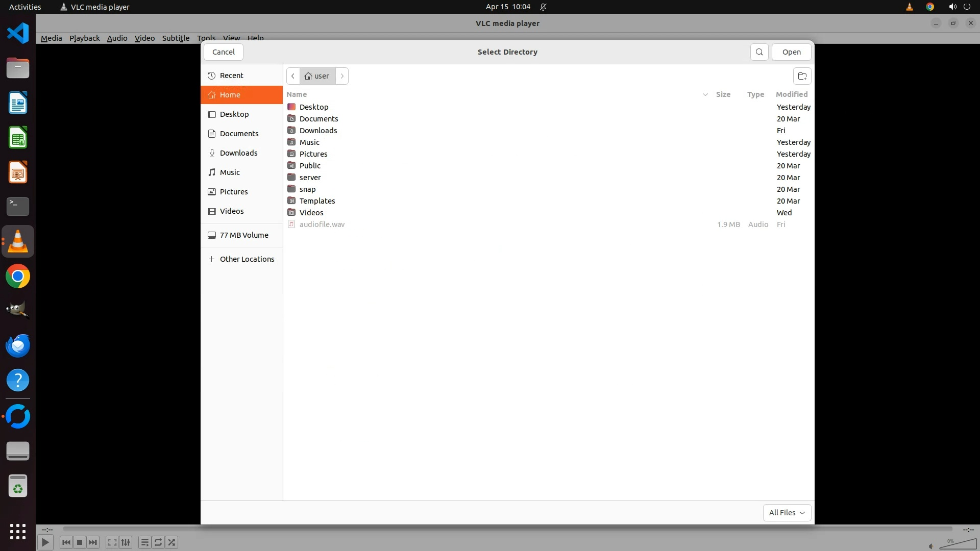Open the Audio menu

click(x=117, y=38)
